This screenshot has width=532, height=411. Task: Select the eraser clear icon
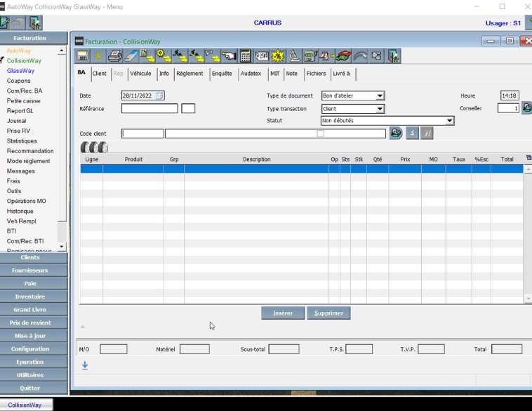click(x=131, y=56)
